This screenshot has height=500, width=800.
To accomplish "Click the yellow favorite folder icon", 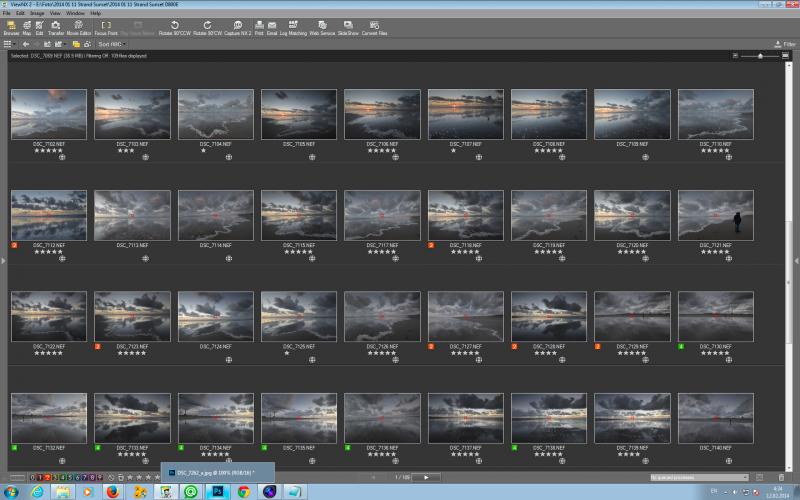I will point(76,44).
